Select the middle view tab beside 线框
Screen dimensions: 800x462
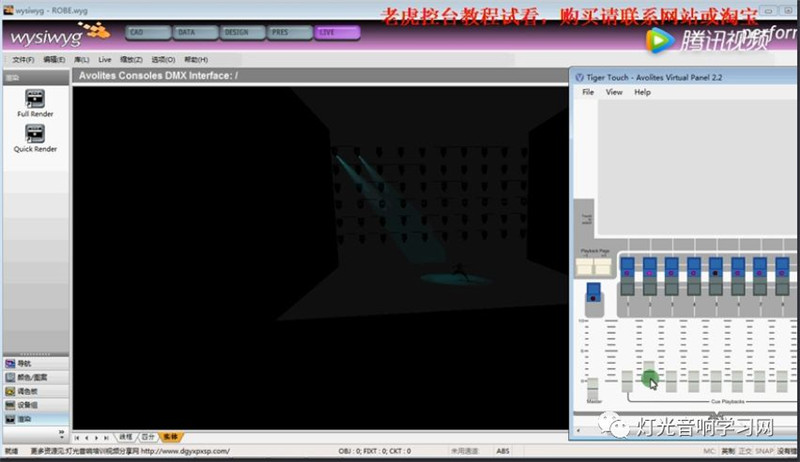pos(148,437)
